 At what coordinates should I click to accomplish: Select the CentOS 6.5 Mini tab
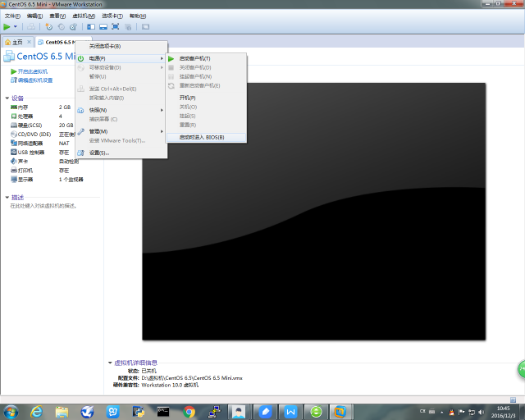(57, 42)
